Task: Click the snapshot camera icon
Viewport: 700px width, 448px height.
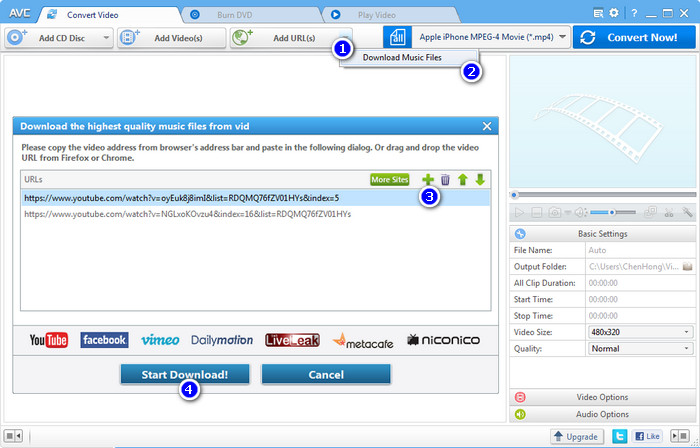Action: (x=554, y=212)
